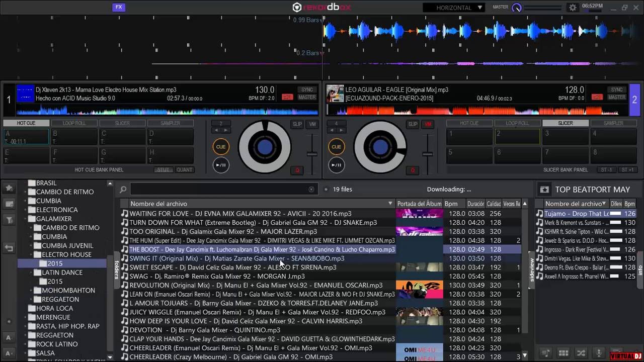Switch deck 1 pads to SLICER tab
This screenshot has height=362, width=644.
click(x=122, y=123)
